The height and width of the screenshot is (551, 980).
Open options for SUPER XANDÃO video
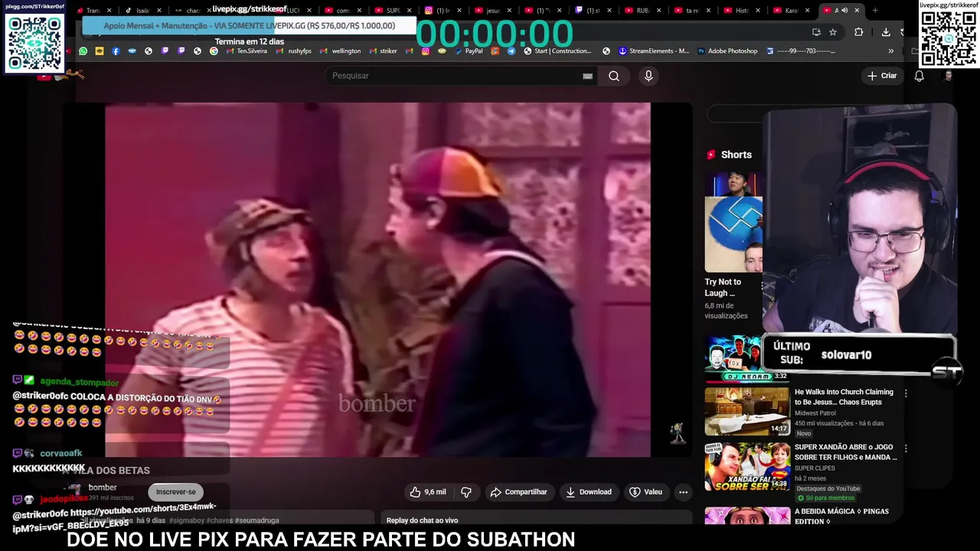906,448
